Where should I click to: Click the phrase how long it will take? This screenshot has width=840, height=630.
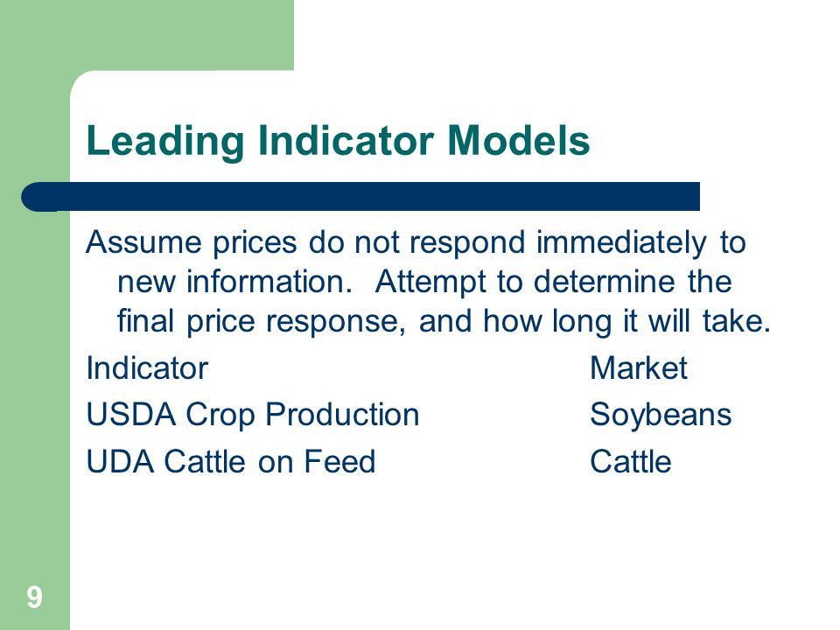626,321
